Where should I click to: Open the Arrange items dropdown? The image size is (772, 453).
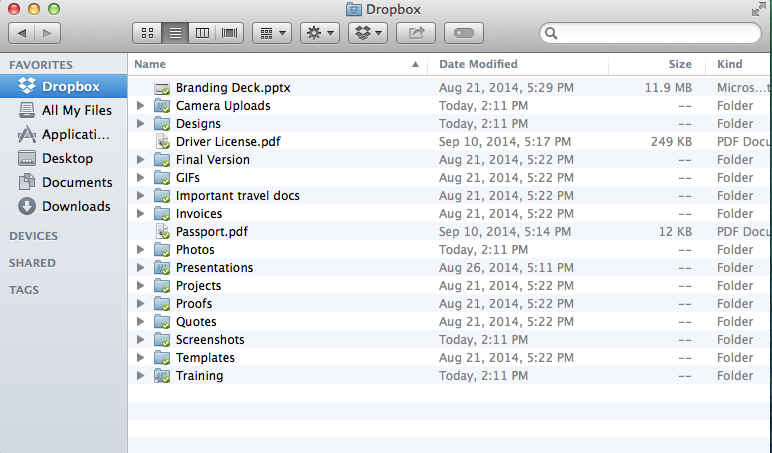point(272,33)
